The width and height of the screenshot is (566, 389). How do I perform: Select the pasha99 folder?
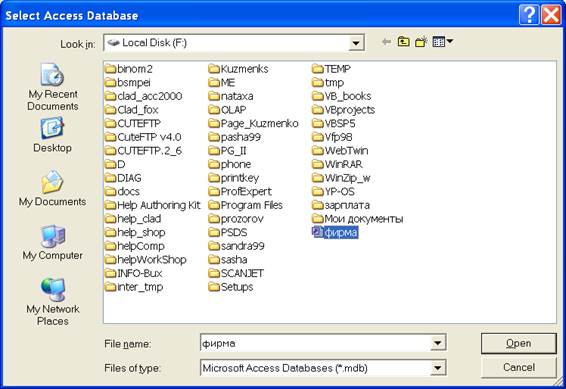pos(235,137)
